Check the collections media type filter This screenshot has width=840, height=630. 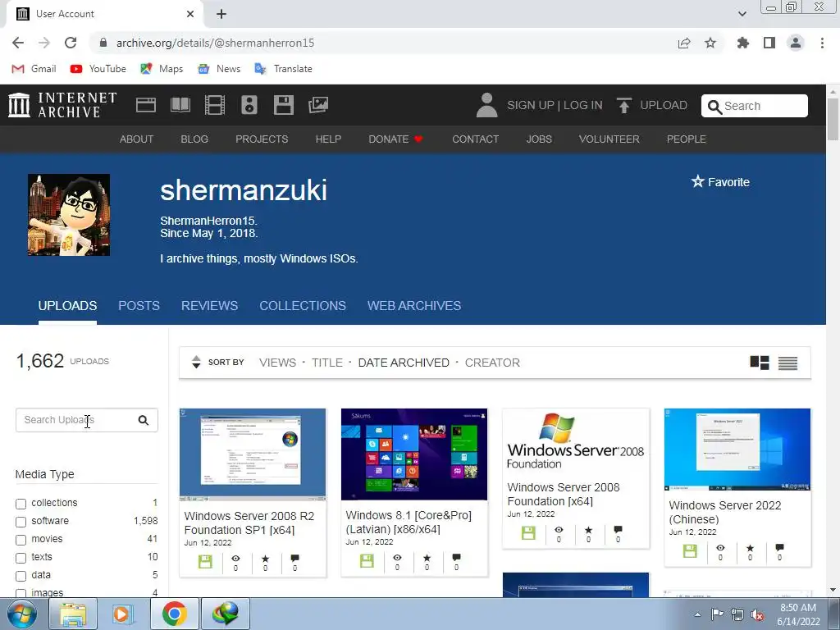click(21, 504)
